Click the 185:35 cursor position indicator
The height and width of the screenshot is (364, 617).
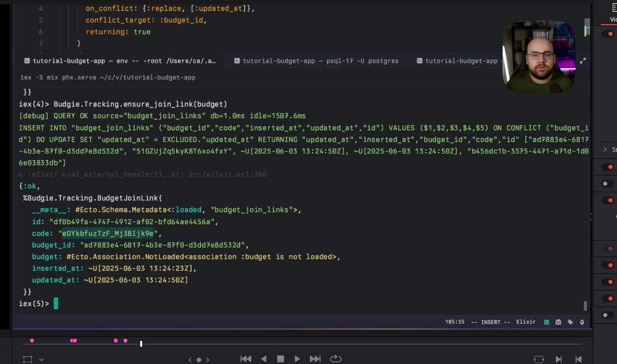pyautogui.click(x=454, y=322)
